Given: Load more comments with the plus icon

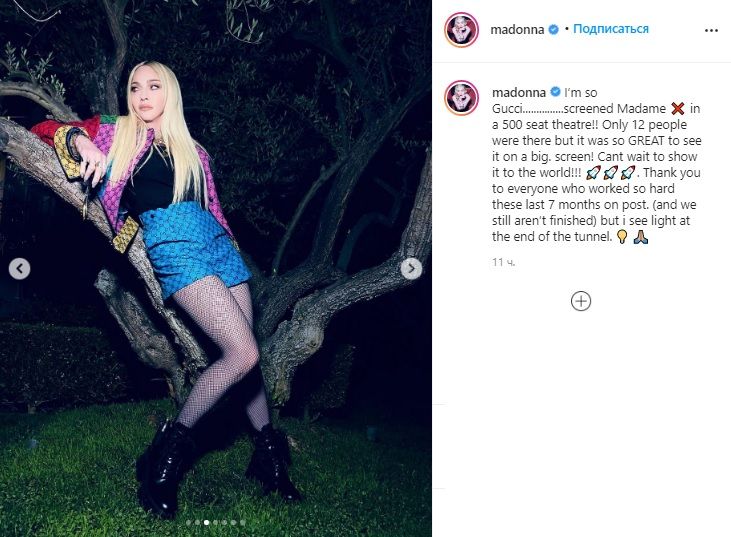Looking at the screenshot, I should point(581,301).
